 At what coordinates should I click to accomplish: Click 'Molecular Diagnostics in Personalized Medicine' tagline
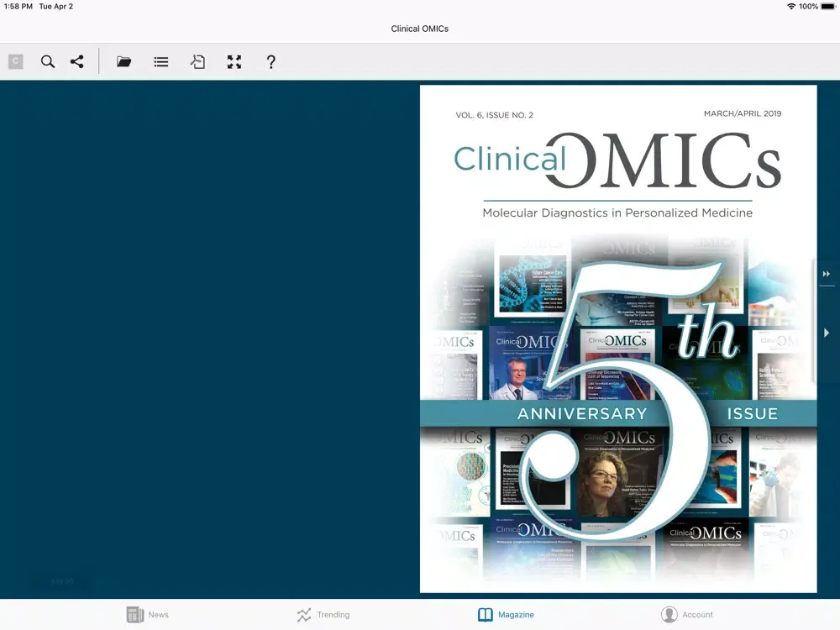[617, 213]
